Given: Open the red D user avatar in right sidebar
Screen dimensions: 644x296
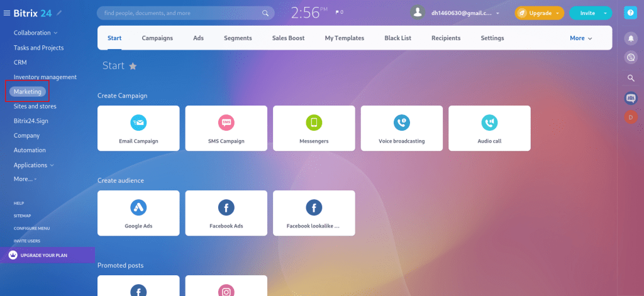Looking at the screenshot, I should (630, 118).
